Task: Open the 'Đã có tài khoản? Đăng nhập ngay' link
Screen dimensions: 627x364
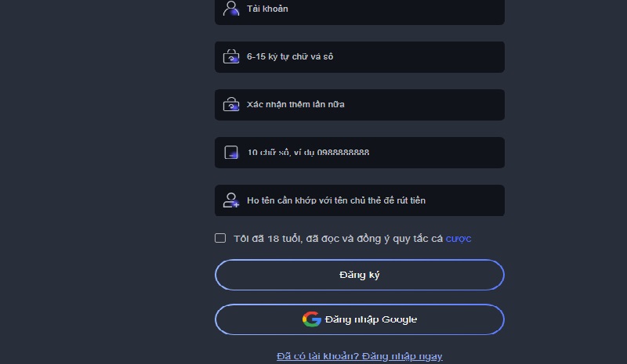Action: point(359,356)
